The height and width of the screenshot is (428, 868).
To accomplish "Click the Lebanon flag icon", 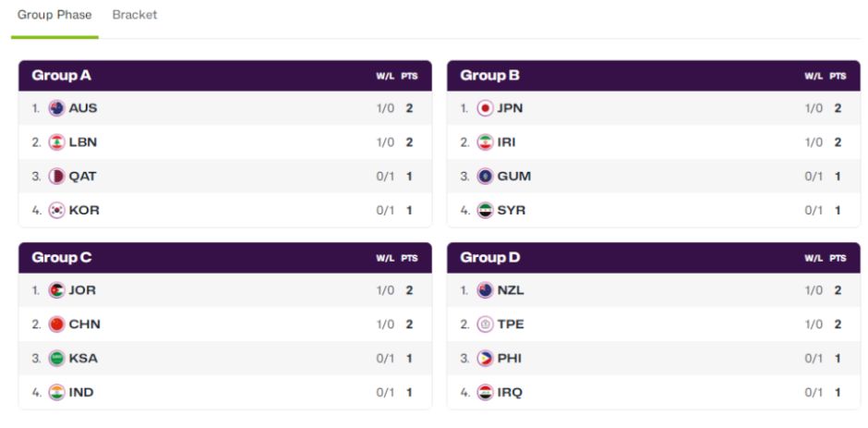I will click(56, 142).
